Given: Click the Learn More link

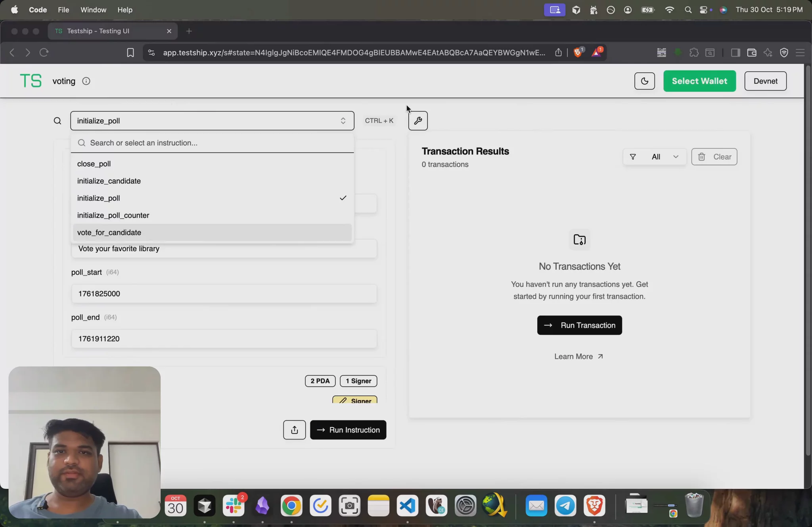Looking at the screenshot, I should tap(578, 356).
